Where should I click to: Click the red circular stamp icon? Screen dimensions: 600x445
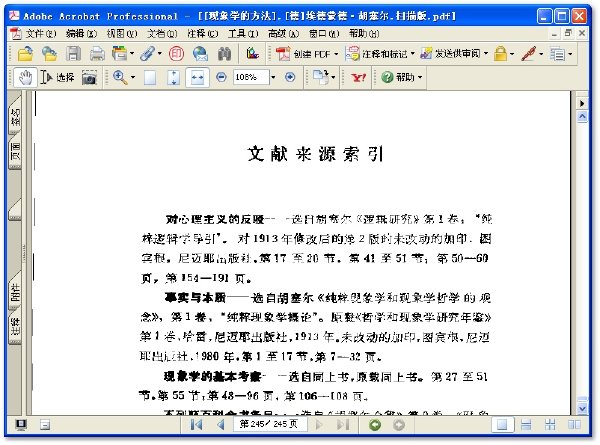[176, 54]
